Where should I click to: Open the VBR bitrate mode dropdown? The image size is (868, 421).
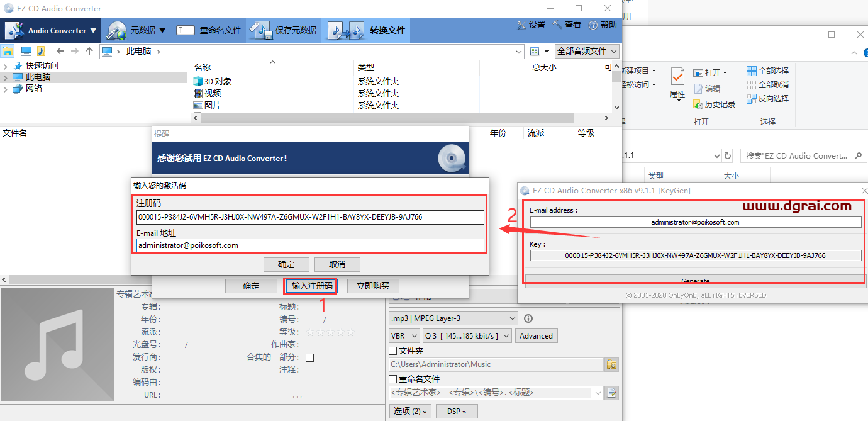point(404,336)
